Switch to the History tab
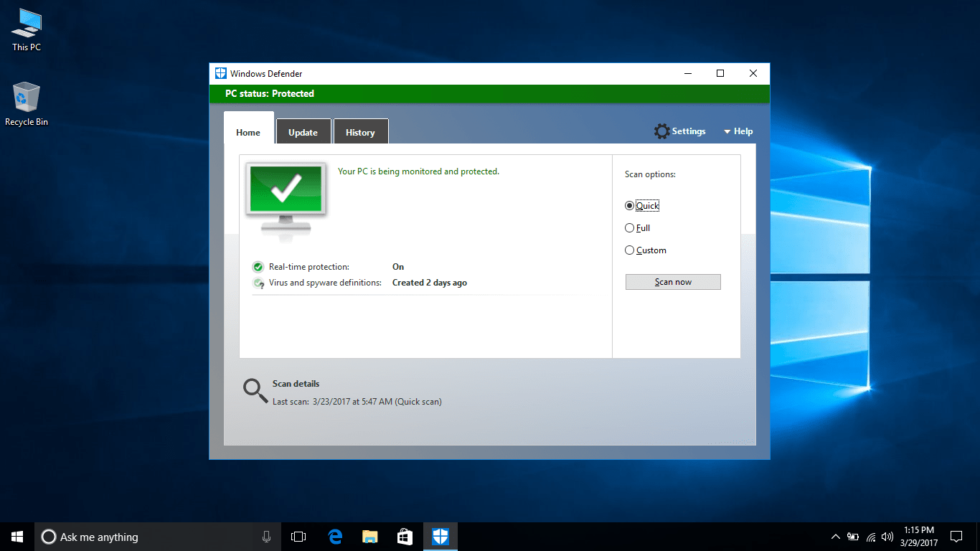Screen dimensions: 980x551 click(x=360, y=133)
